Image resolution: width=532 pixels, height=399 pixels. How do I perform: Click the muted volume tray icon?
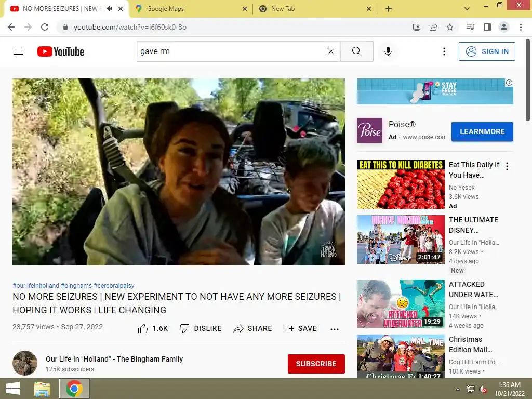click(483, 389)
